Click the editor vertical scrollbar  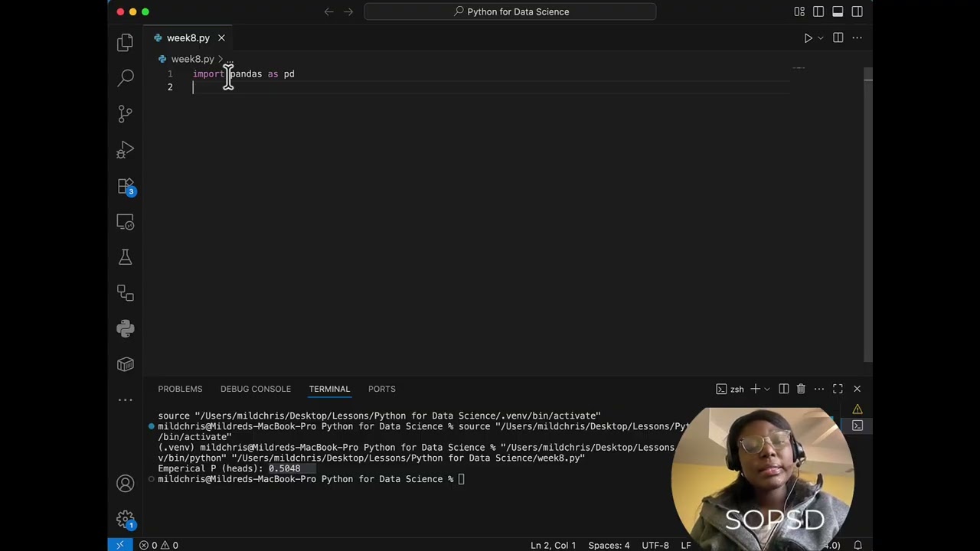(867, 214)
